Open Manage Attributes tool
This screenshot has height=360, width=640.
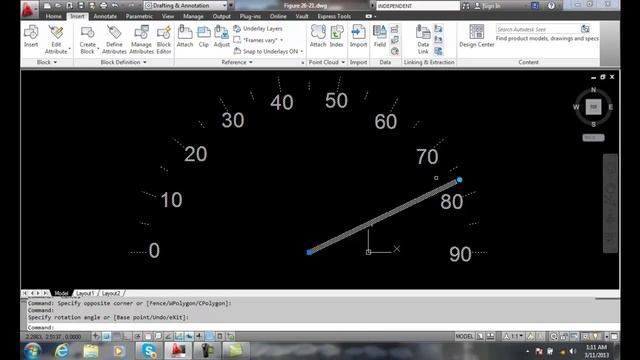click(x=141, y=39)
